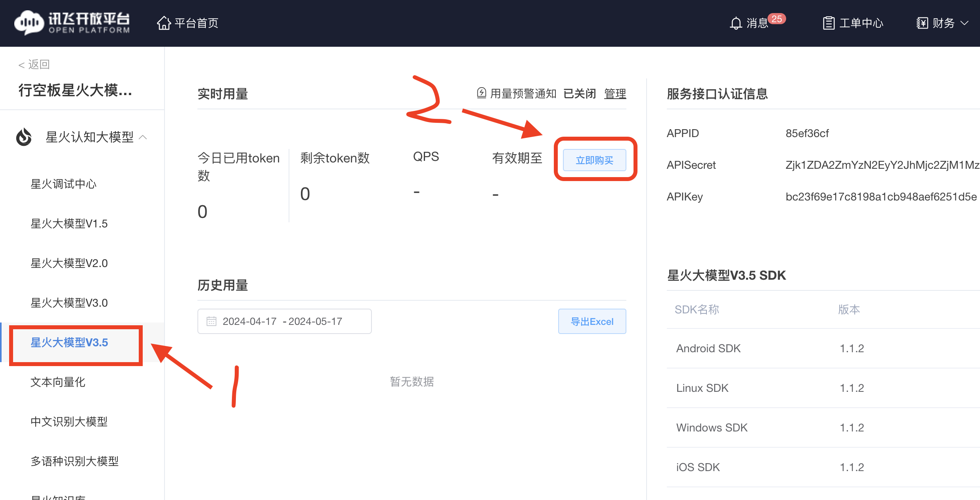Click the Android SDK row name
980x500 pixels.
point(708,348)
